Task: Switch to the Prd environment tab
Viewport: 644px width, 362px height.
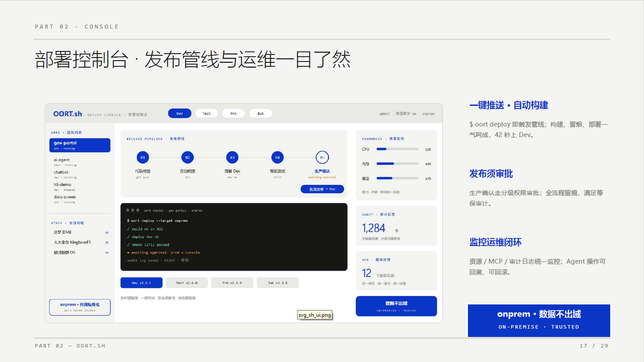Action: click(x=233, y=113)
